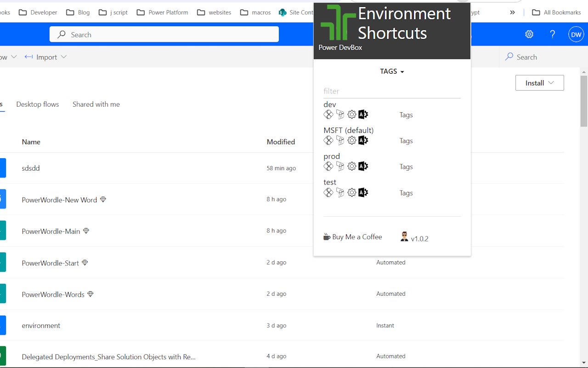This screenshot has height=368, width=588.
Task: Open the environment settings gear for test
Action: point(352,192)
